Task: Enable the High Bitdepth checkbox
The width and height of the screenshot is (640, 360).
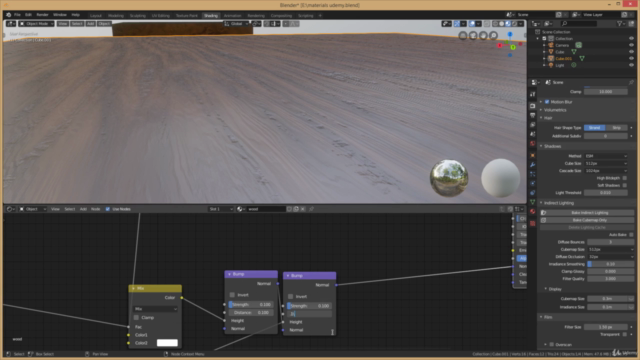Action: point(624,178)
